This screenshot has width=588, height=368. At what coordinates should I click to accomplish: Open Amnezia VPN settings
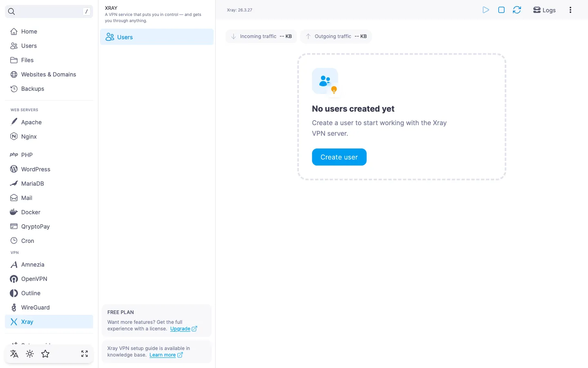[49, 265]
